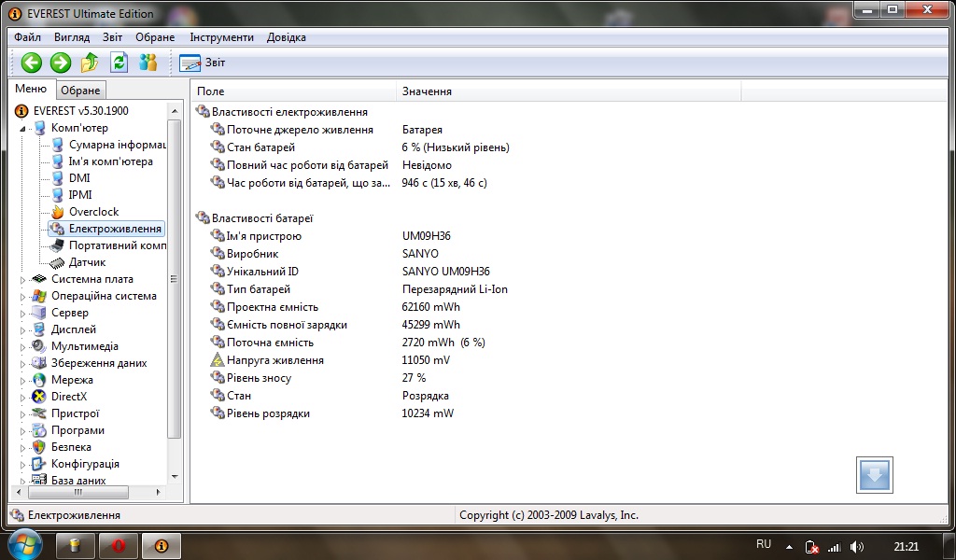Expand the Мережа tree node
Viewport: 956px width, 560px height.
click(x=22, y=381)
